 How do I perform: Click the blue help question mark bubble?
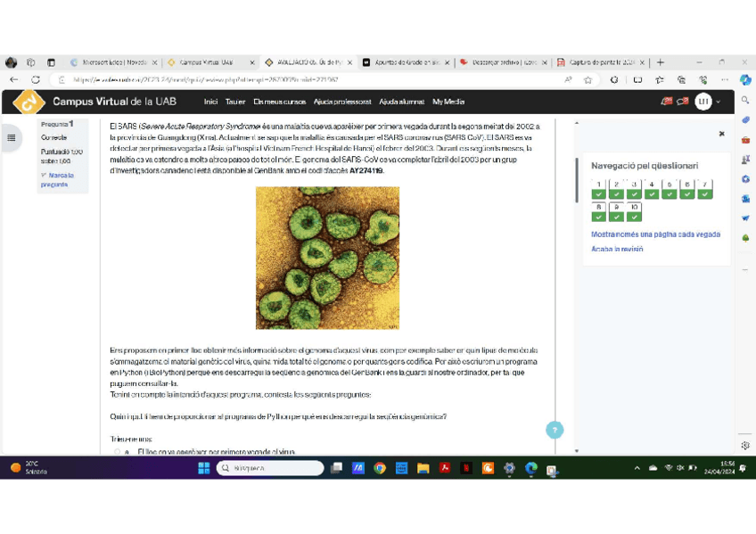point(555,430)
